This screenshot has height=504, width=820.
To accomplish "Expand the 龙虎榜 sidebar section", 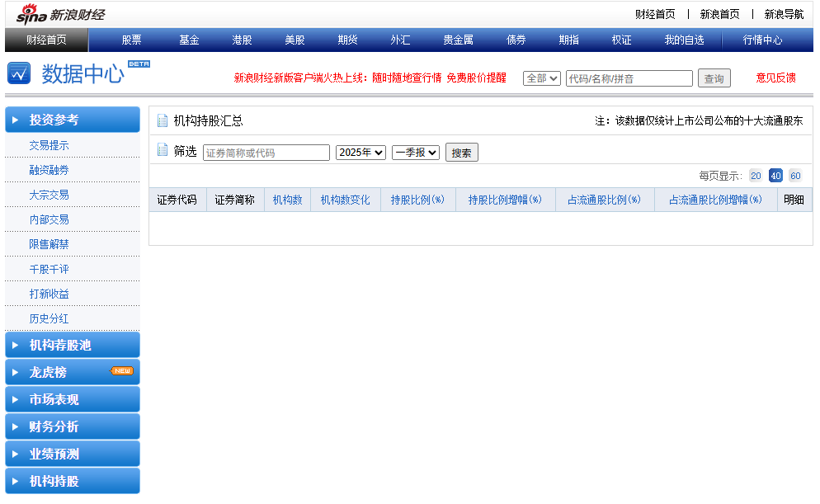I will coord(73,372).
